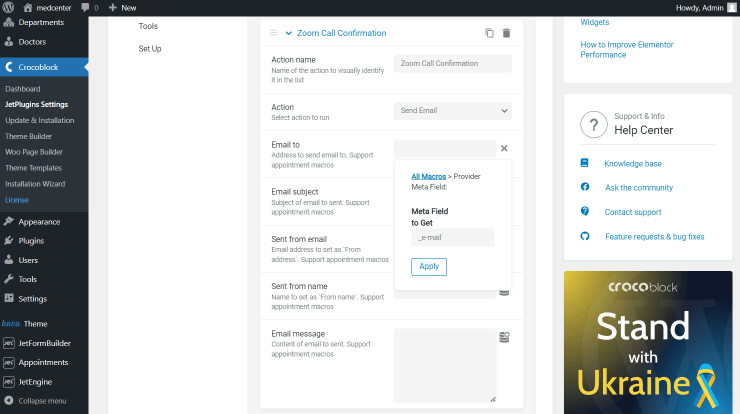The image size is (740, 414).
Task: Click GitHub icon beside Feature requests
Action: point(585,236)
